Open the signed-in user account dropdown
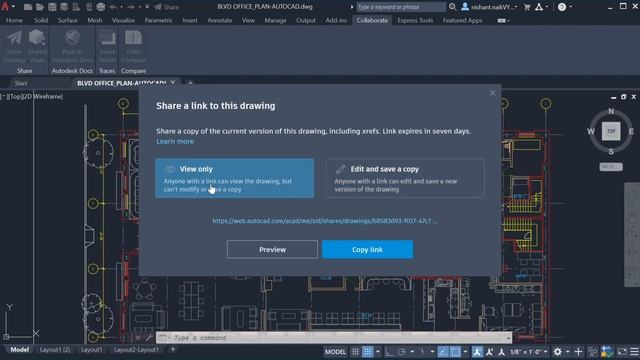The height and width of the screenshot is (360, 640). [x=489, y=7]
